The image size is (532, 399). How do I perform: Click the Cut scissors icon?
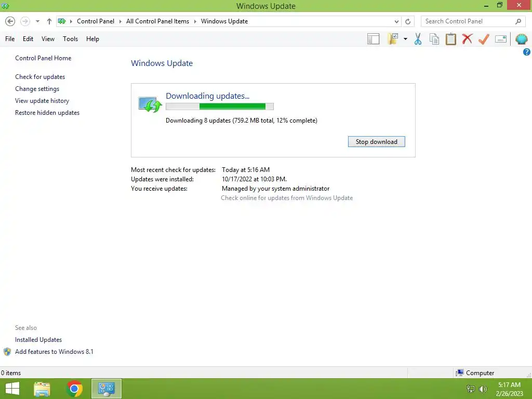[x=418, y=39]
